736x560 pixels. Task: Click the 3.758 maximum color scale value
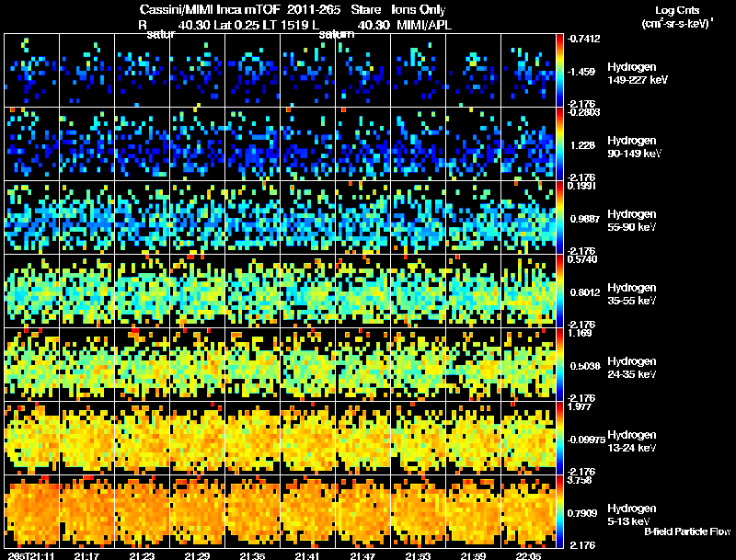pos(580,480)
